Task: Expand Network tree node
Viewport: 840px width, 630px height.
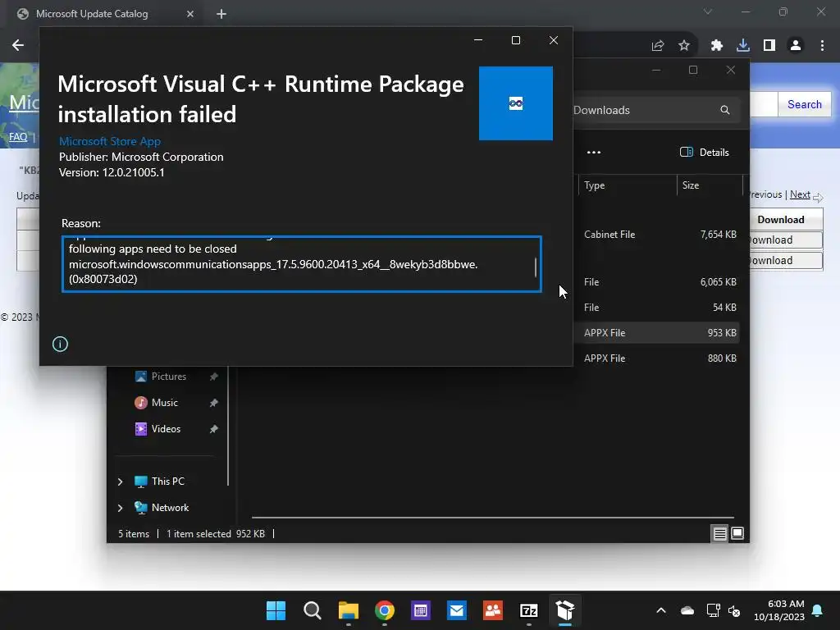Action: (x=120, y=508)
